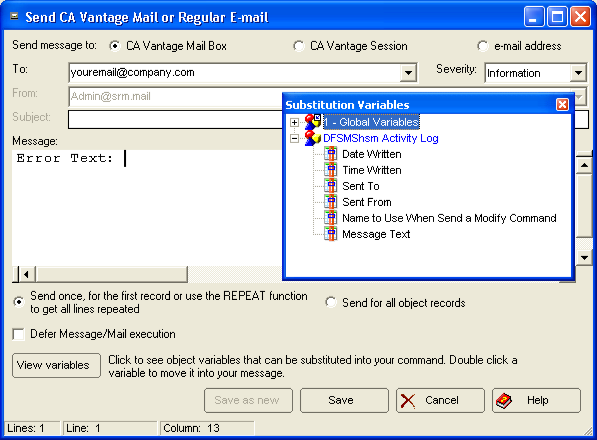
Task: Click the window system menu icon in the title bar
Action: point(14,16)
